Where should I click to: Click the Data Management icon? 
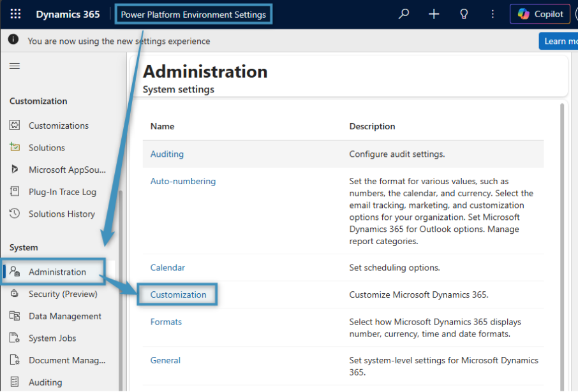pyautogui.click(x=15, y=316)
